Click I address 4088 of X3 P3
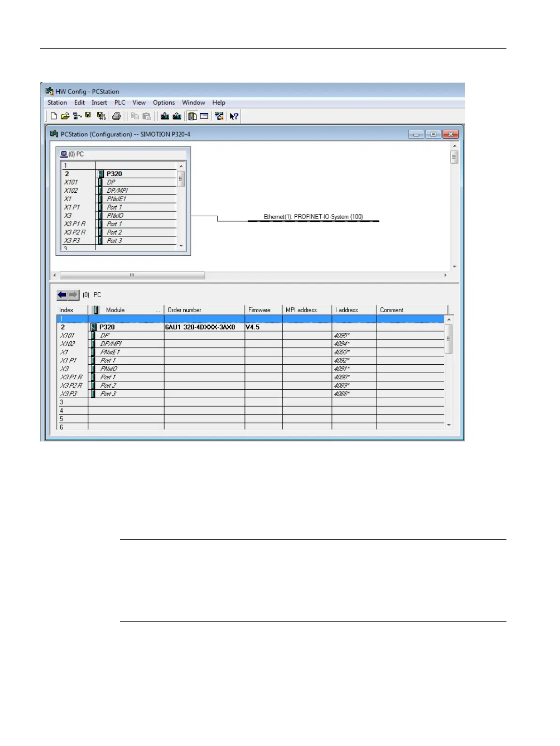The image size is (560, 746). (x=342, y=394)
